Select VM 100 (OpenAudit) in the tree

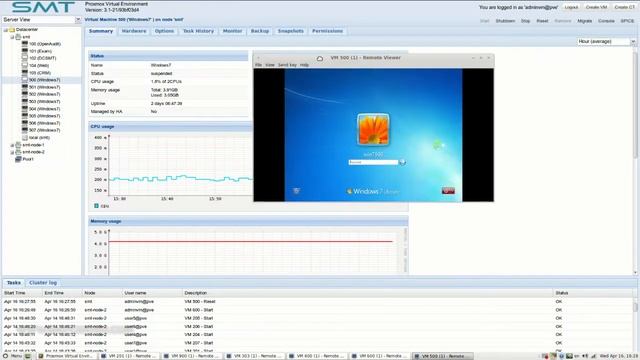click(x=44, y=44)
